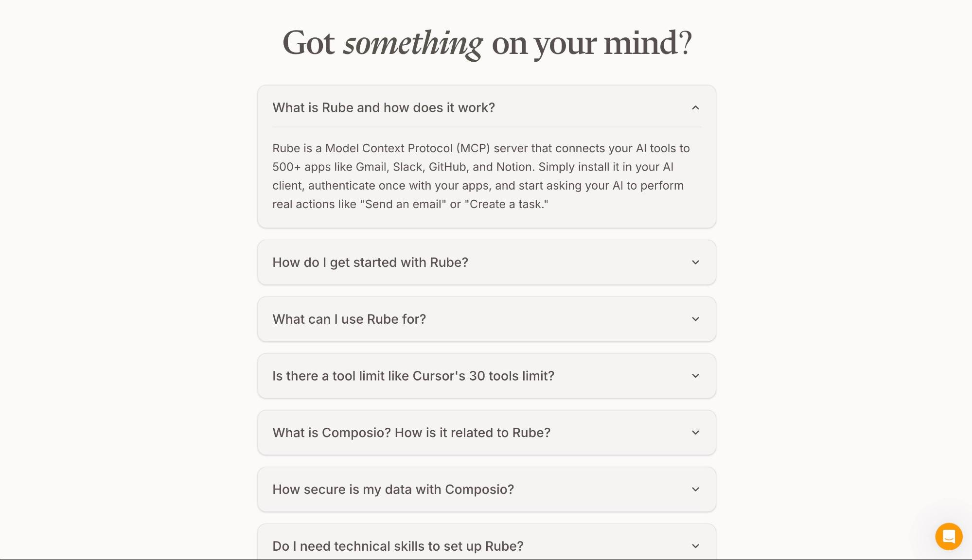Click the answer text mentioning Model Context Protocol
The height and width of the screenshot is (560, 972).
480,176
